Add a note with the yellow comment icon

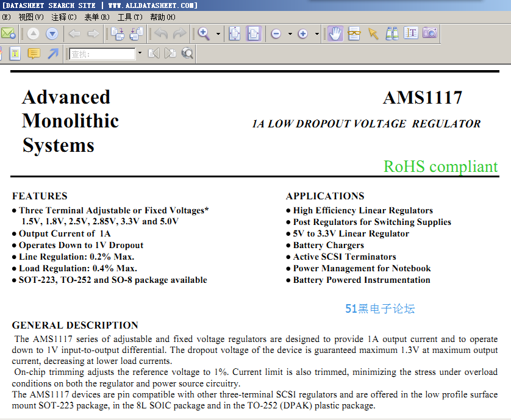pyautogui.click(x=34, y=54)
